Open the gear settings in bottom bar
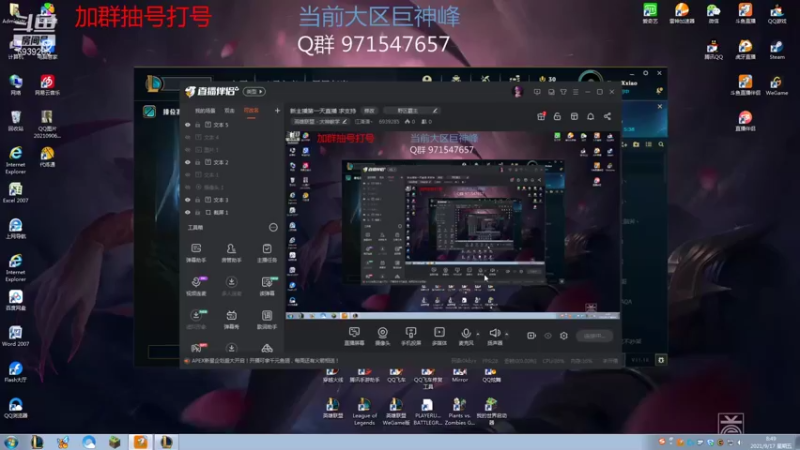Image resolution: width=800 pixels, height=450 pixels. (564, 336)
